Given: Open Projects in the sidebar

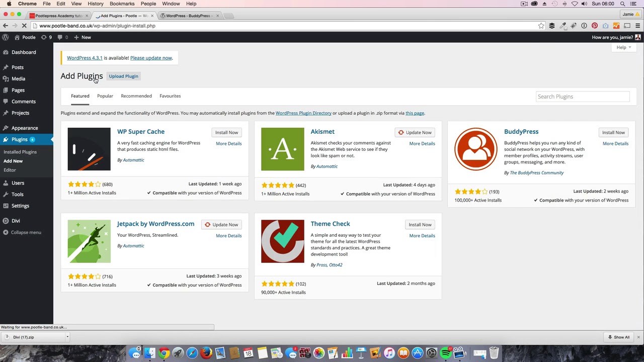Looking at the screenshot, I should tap(20, 113).
